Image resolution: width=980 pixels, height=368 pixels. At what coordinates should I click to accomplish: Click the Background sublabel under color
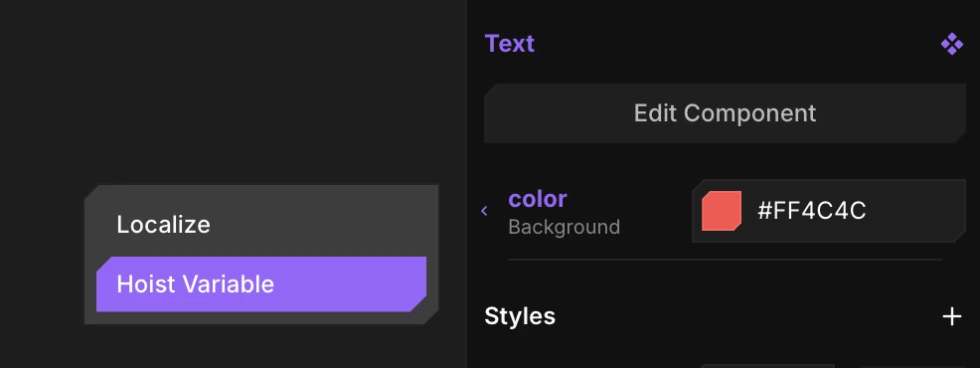564,227
